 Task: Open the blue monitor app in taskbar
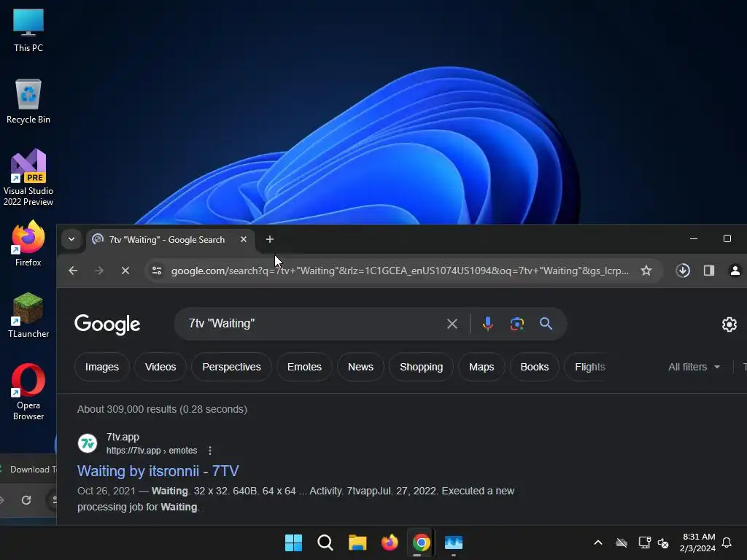tap(454, 542)
